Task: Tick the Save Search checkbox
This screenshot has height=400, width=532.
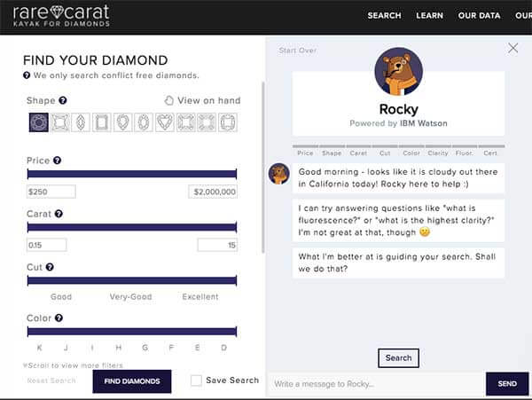Action: pyautogui.click(x=196, y=380)
